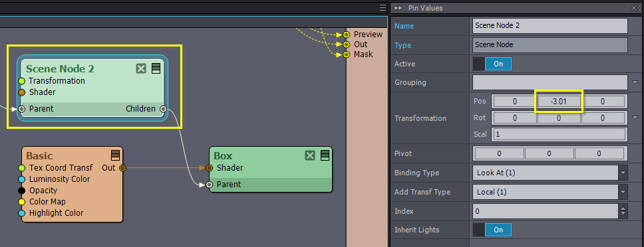
Task: Click the Color Map pin on Basic node
Action: coord(22,202)
